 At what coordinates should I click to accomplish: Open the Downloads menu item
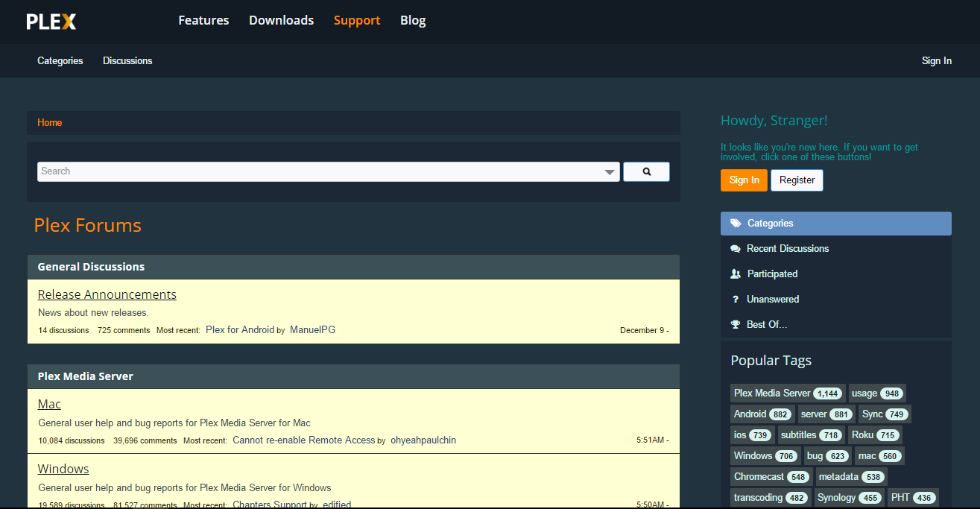pos(281,20)
